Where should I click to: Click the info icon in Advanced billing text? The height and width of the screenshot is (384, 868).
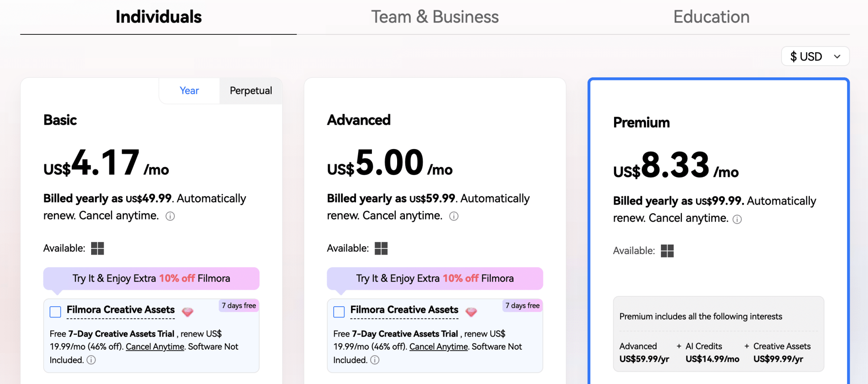click(x=454, y=216)
